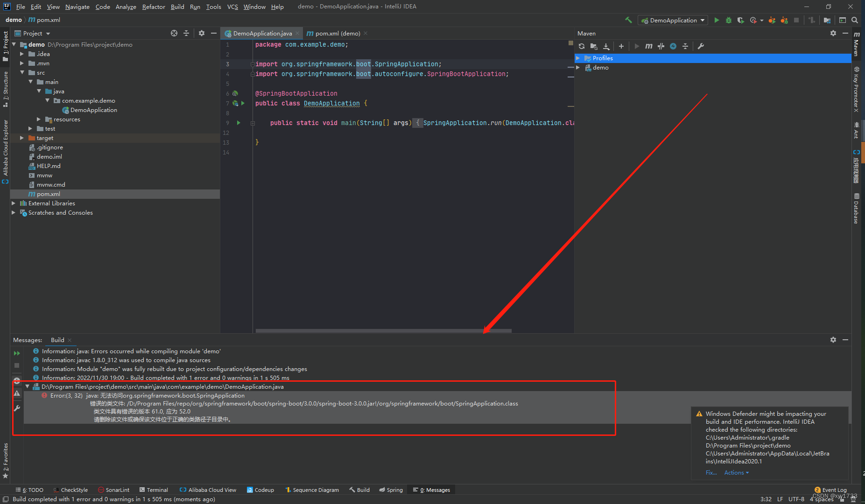Open Sequence Diagram tool window

(x=312, y=490)
